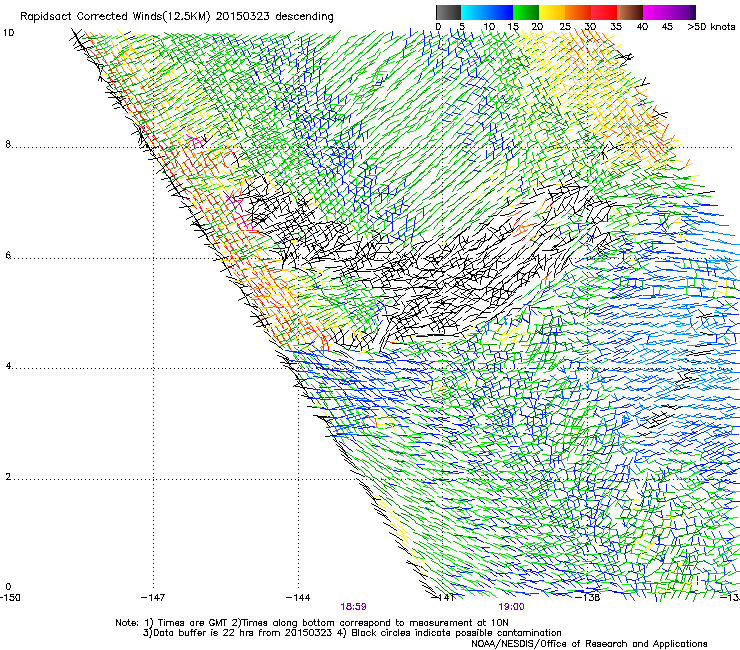Viewport: 740px width, 650px height.
Task: Click the green 15-20 knots legend segment
Action: click(526, 12)
